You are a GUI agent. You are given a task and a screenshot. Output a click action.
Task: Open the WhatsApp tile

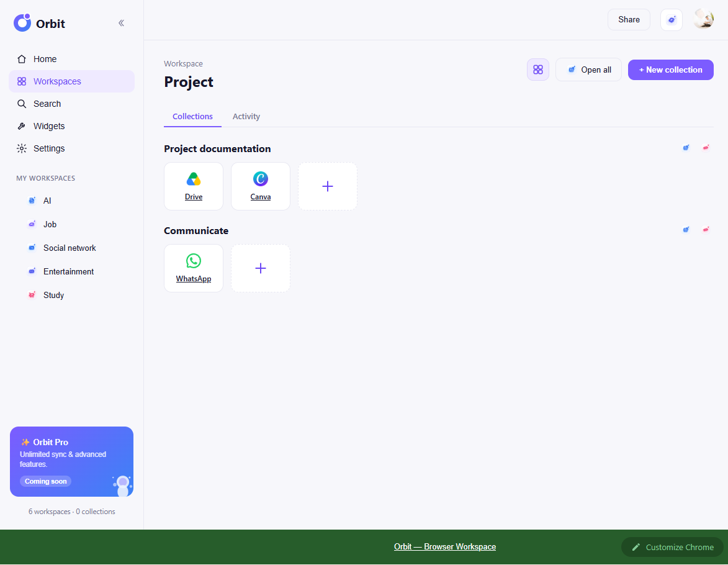[194, 268]
